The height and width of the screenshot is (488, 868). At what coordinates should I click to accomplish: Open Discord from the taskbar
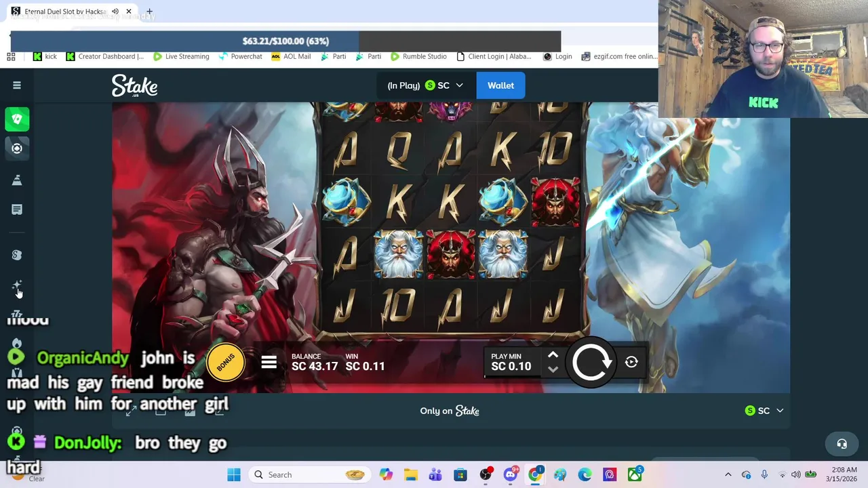511,474
